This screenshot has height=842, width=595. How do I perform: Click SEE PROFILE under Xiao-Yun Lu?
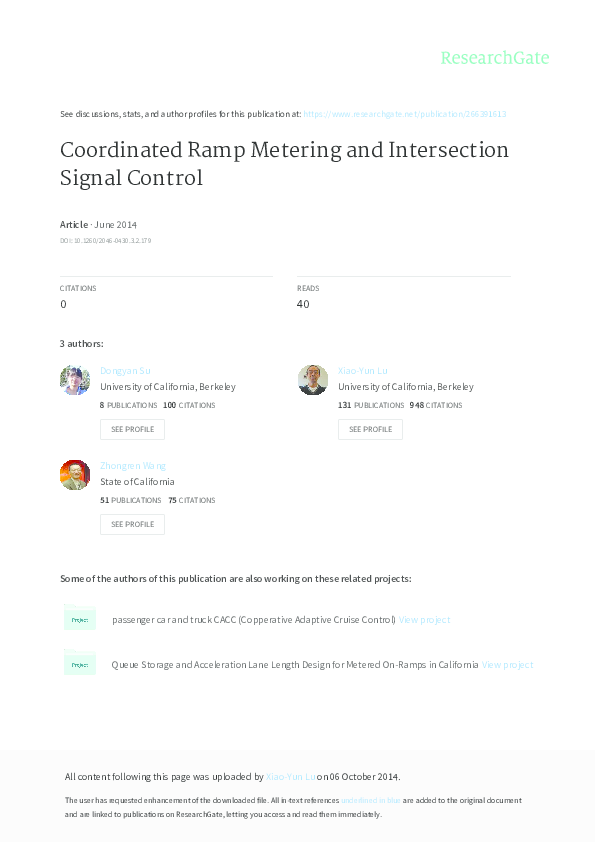pos(370,429)
